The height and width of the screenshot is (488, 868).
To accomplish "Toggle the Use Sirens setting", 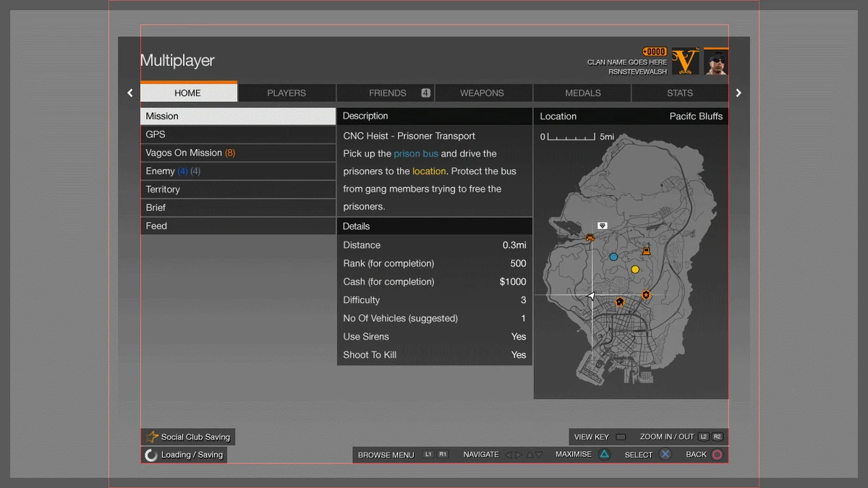I will [434, 336].
